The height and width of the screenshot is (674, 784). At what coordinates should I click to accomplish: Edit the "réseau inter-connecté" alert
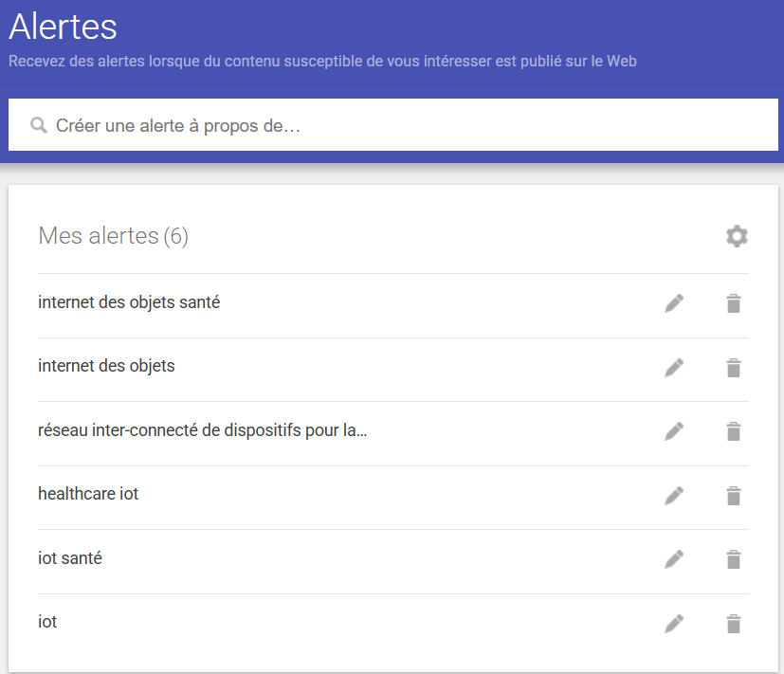coord(674,431)
